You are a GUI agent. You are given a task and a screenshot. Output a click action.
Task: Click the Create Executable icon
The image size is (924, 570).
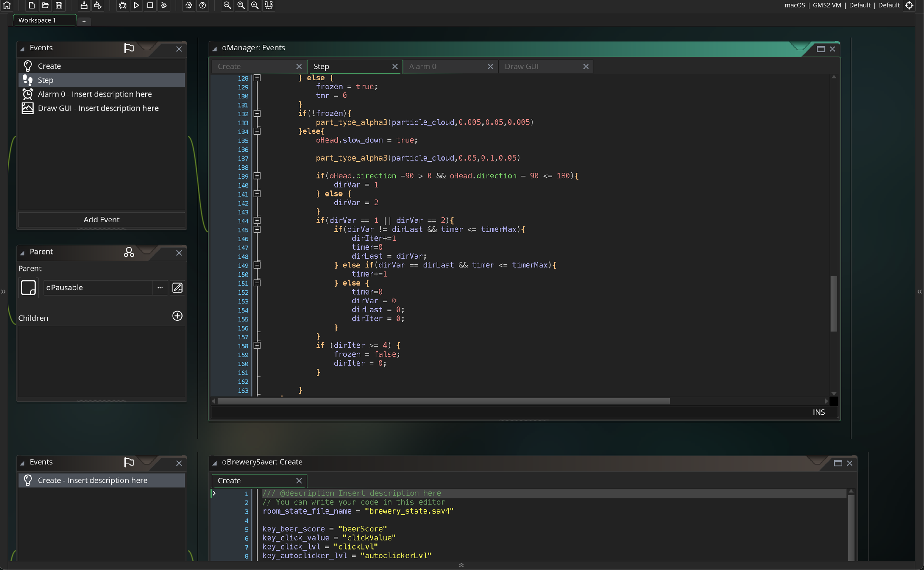84,5
